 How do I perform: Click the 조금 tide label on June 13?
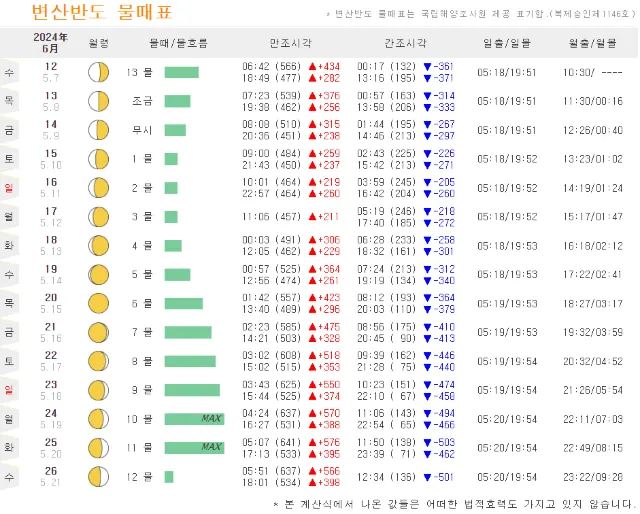coord(142,101)
